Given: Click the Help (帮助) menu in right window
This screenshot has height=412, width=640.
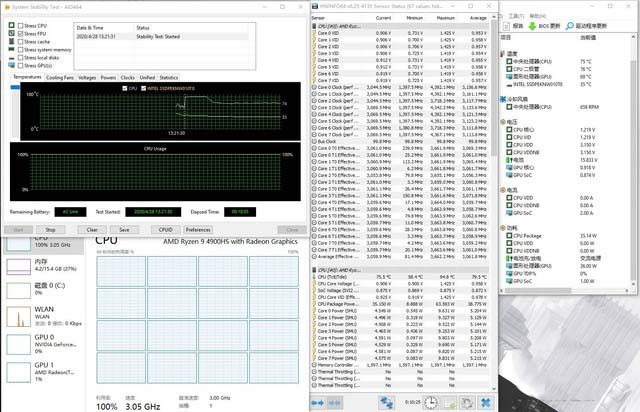Looking at the screenshot, I should [x=537, y=16].
